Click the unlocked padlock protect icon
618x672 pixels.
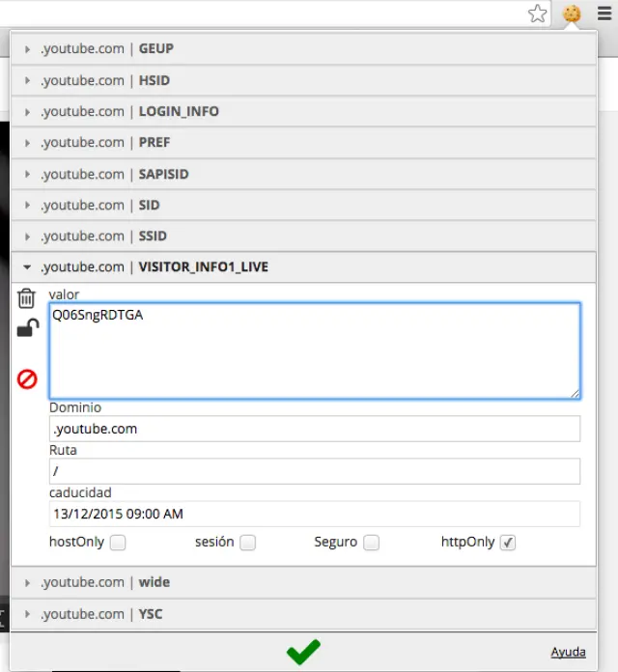27,330
